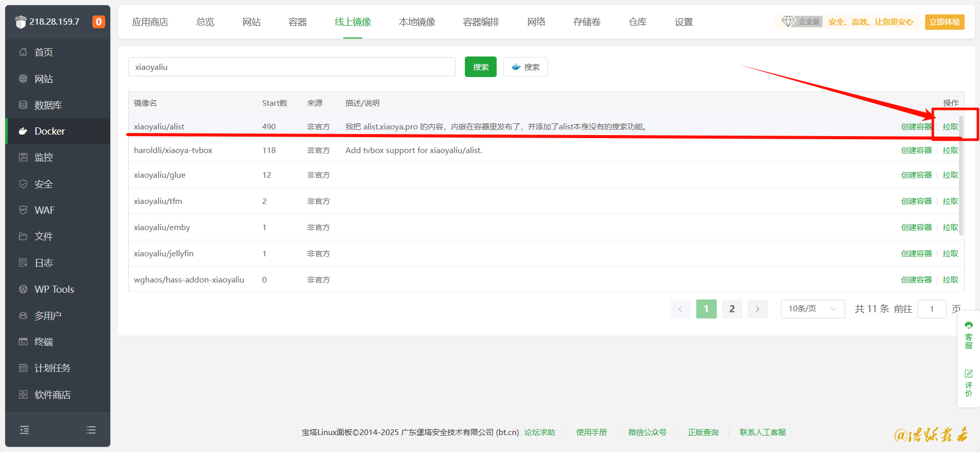Click xiaoyaliu/glue image name
Viewport: 980px width, 452px height.
tap(160, 175)
